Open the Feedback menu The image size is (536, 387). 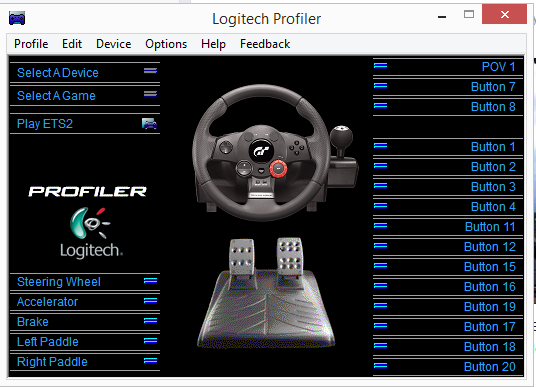(265, 44)
